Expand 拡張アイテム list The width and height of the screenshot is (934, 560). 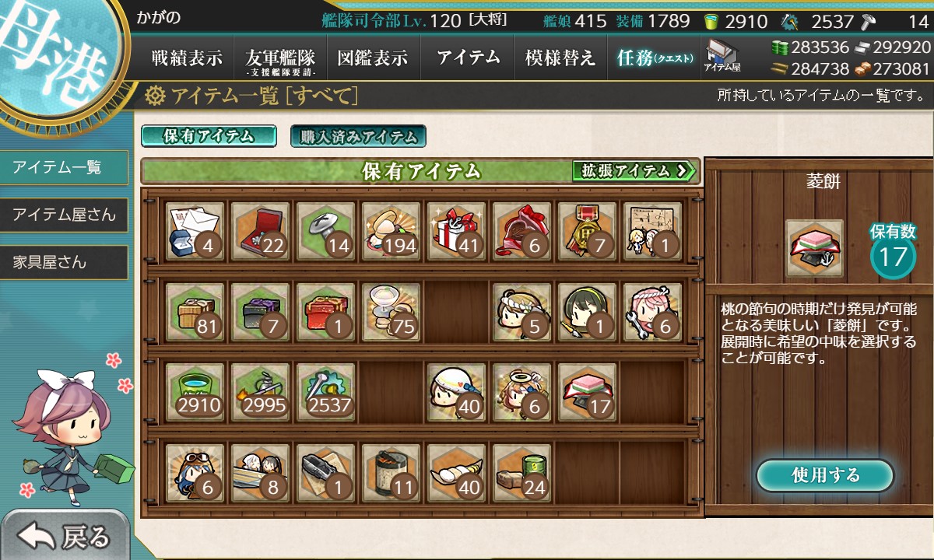tap(634, 170)
